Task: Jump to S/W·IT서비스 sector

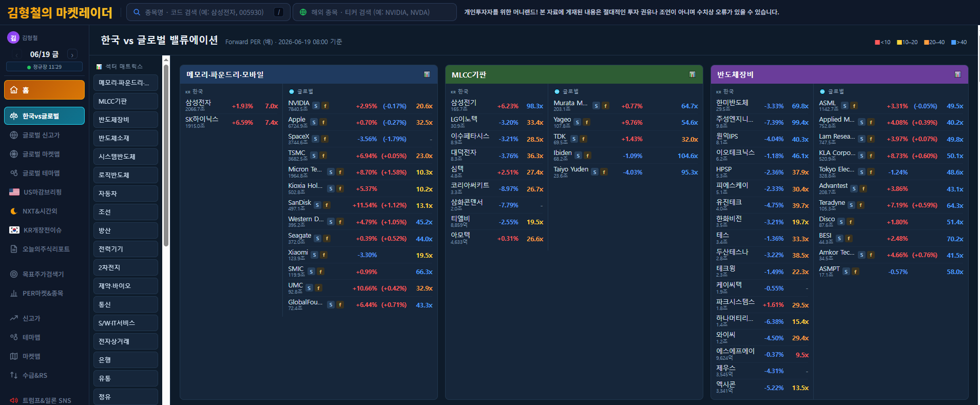Action: (x=126, y=323)
